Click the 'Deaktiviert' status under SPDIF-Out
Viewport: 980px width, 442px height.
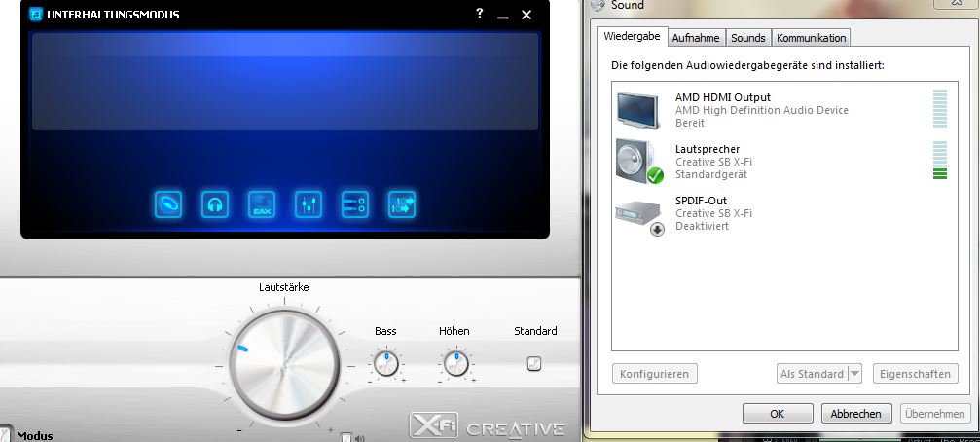(x=702, y=226)
